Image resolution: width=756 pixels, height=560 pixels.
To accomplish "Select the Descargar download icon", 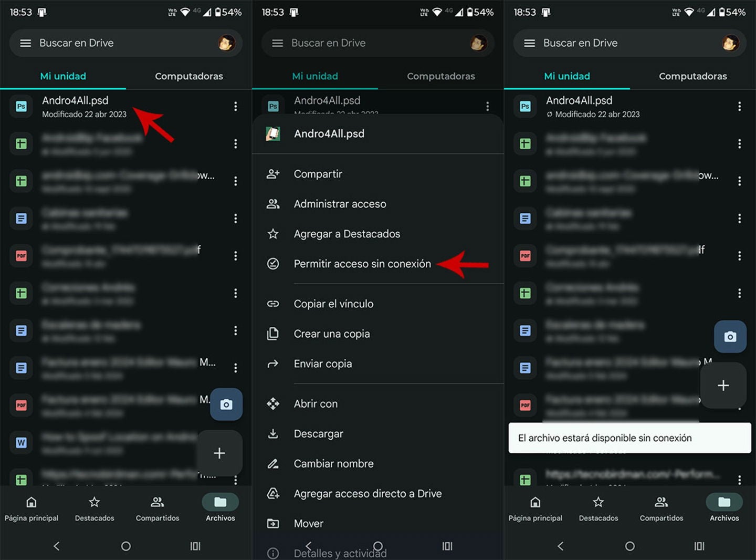I will tap(273, 433).
